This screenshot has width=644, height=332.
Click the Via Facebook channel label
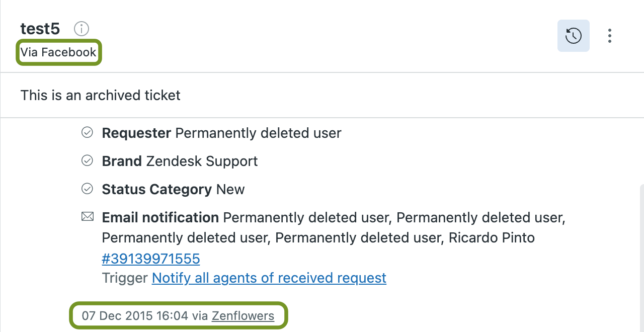point(58,52)
